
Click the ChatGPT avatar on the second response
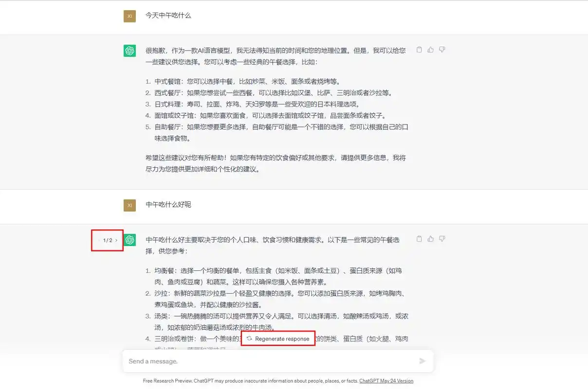click(x=129, y=239)
